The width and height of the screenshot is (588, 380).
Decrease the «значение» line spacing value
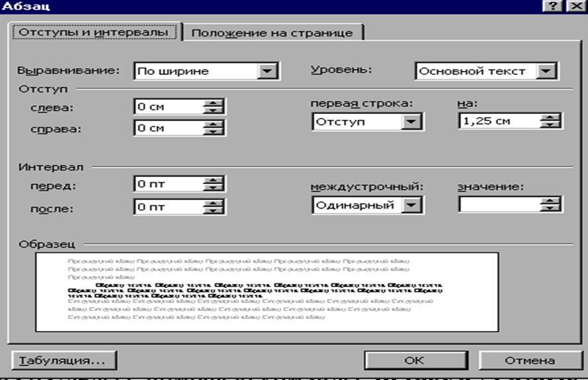550,209
